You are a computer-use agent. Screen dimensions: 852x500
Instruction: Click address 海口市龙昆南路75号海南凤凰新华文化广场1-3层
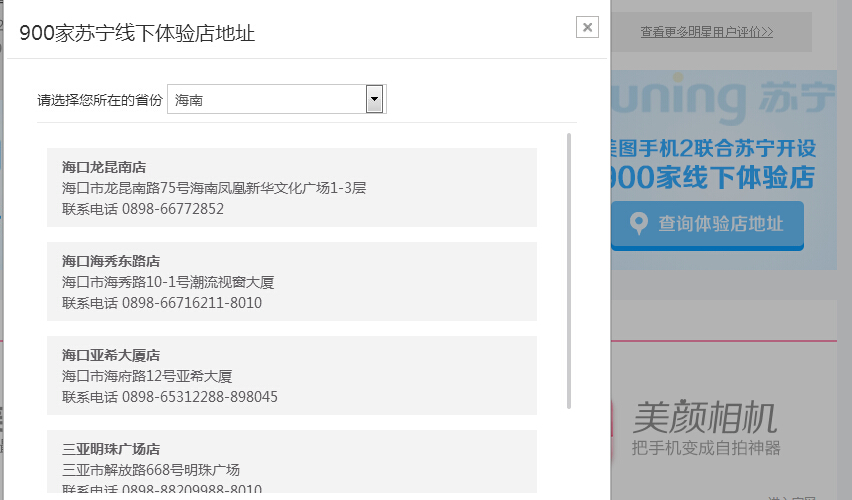point(214,188)
